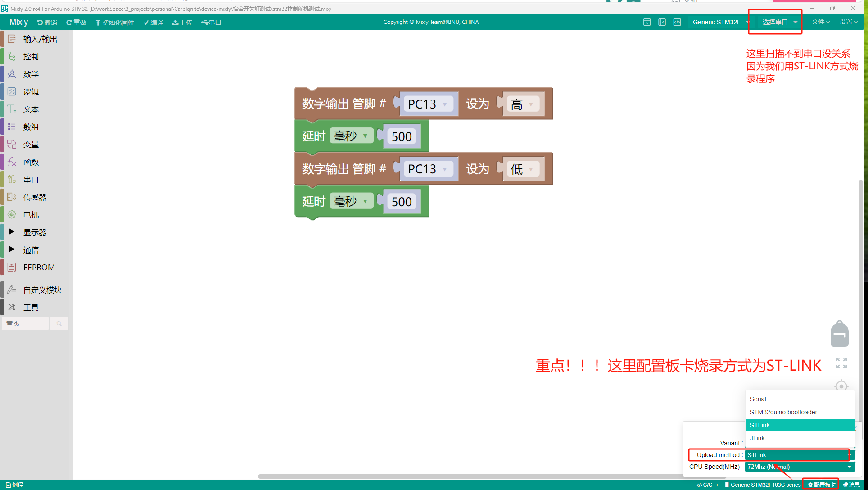Click the 初始化固件 toolbar button
The height and width of the screenshot is (490, 868).
pos(114,23)
